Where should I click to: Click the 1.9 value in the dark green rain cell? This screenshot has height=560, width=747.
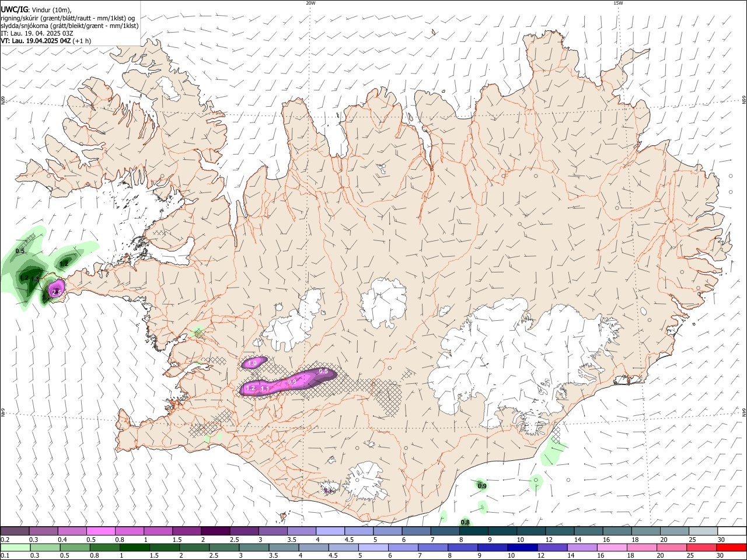point(35,279)
